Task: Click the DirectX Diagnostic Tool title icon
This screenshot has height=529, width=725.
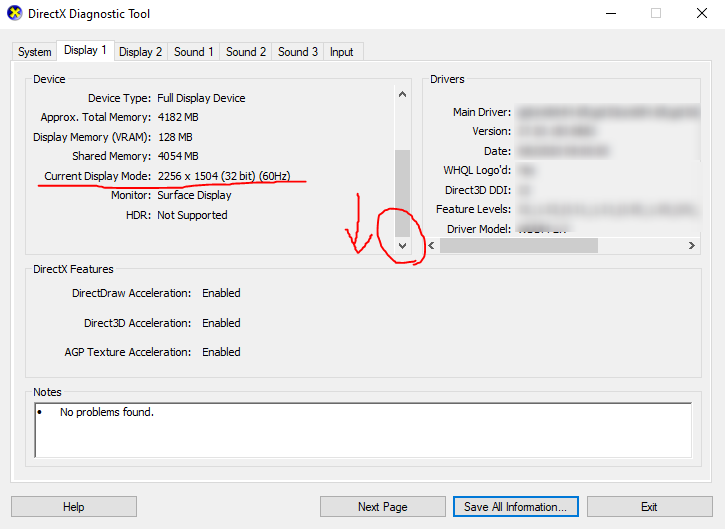Action: pos(15,13)
